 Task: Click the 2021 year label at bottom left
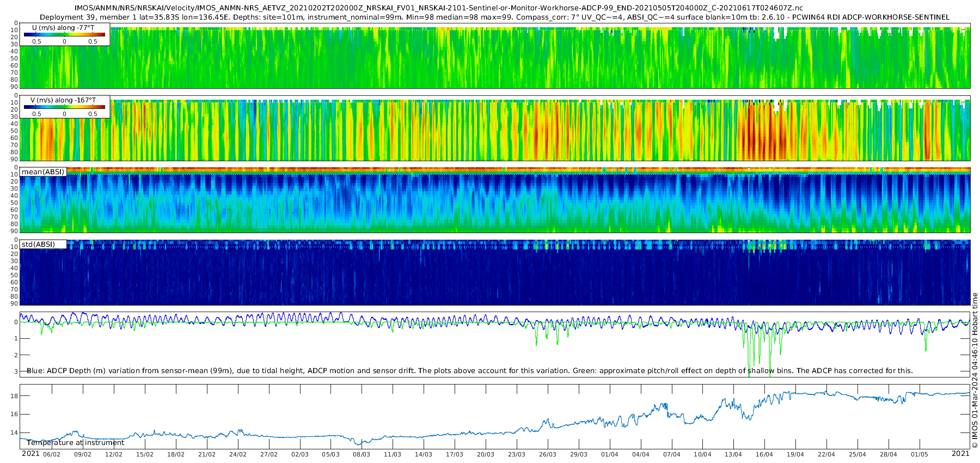(x=30, y=454)
